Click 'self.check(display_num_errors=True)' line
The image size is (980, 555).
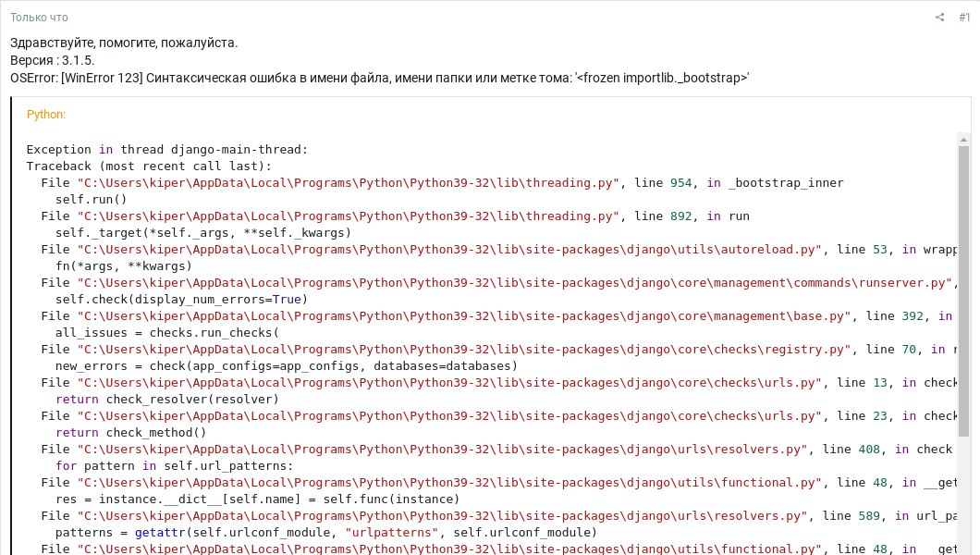click(x=182, y=300)
